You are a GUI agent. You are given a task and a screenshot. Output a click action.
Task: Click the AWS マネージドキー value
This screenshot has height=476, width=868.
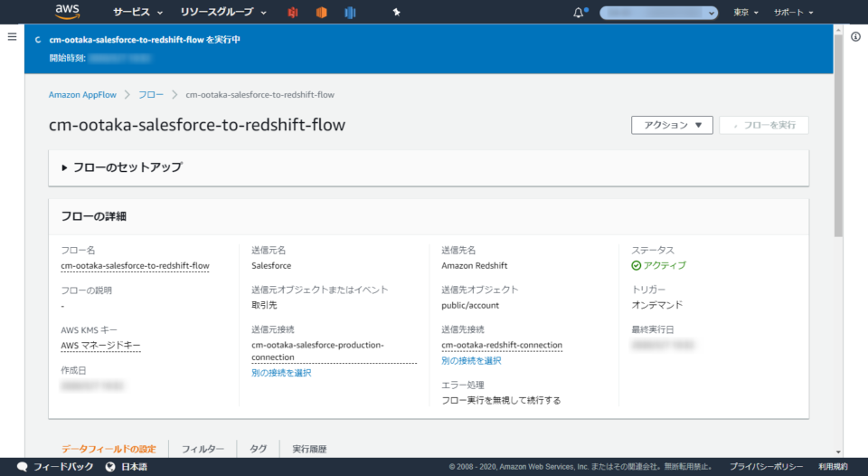(x=100, y=346)
